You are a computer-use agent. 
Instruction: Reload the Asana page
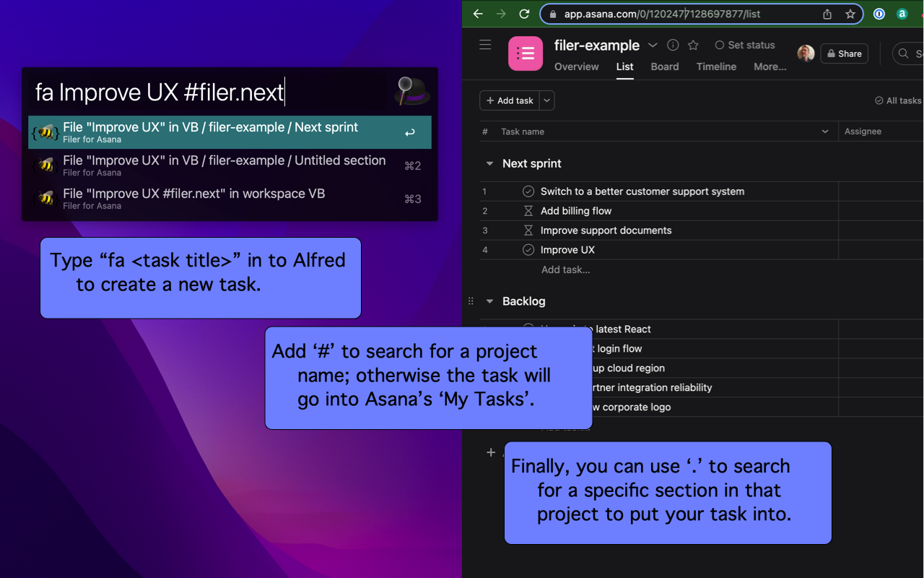(x=525, y=14)
